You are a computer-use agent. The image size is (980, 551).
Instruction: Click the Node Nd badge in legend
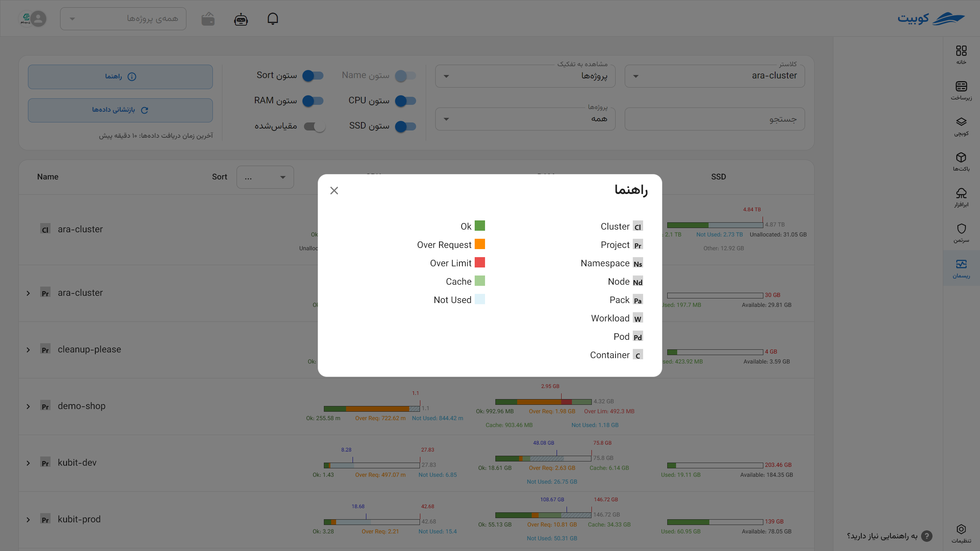(638, 281)
